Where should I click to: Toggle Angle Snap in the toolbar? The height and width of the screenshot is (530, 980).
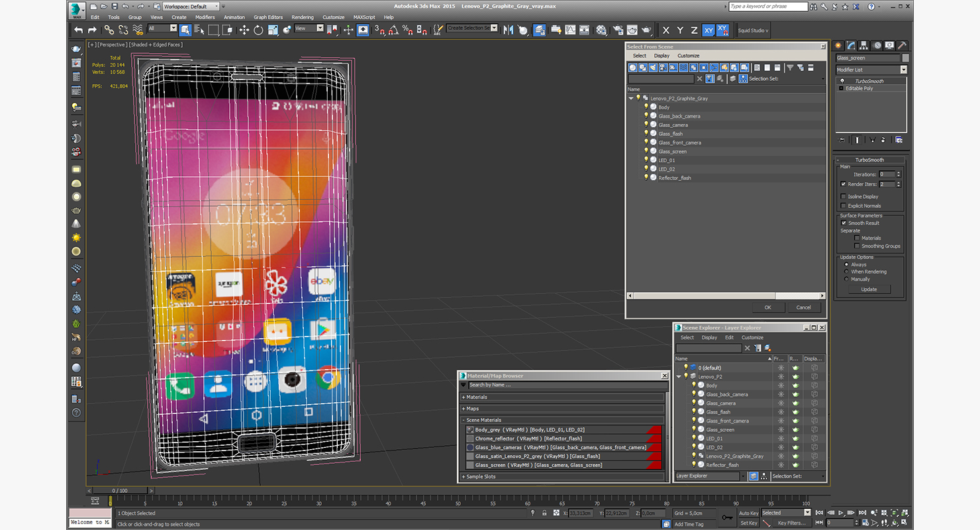point(393,30)
